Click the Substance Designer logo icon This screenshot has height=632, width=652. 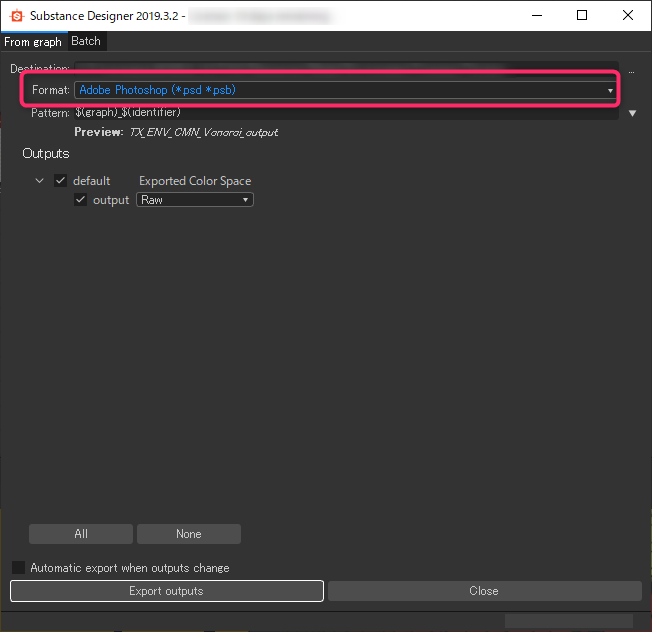(x=17, y=16)
